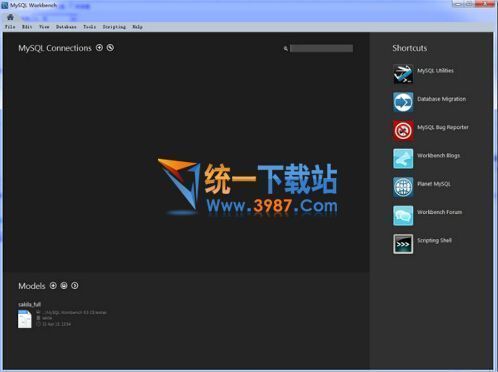This screenshot has height=372, width=498.
Task: Open the Tools menu
Action: [89, 27]
